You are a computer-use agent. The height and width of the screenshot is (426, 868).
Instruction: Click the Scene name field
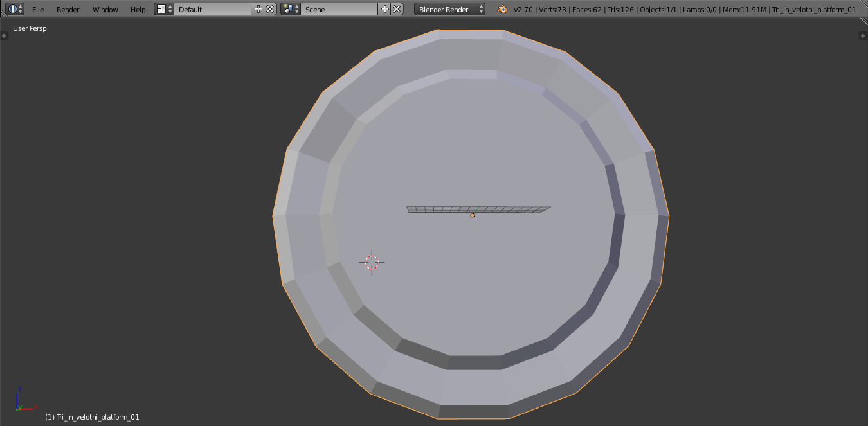[339, 9]
